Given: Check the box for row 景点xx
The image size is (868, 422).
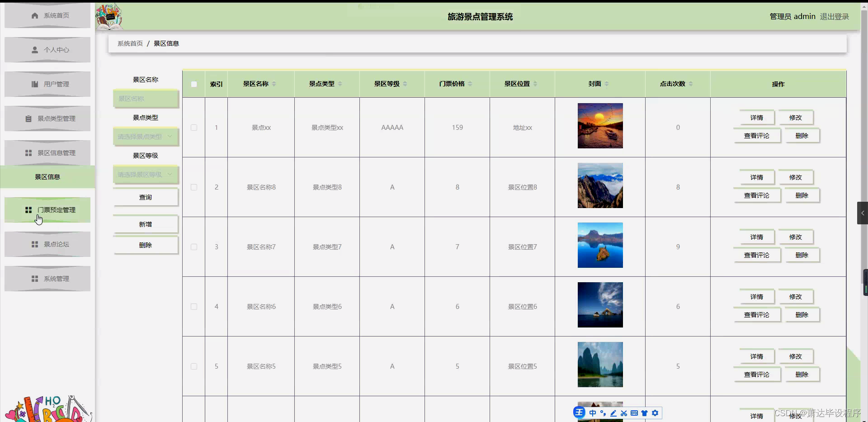Looking at the screenshot, I should (194, 128).
